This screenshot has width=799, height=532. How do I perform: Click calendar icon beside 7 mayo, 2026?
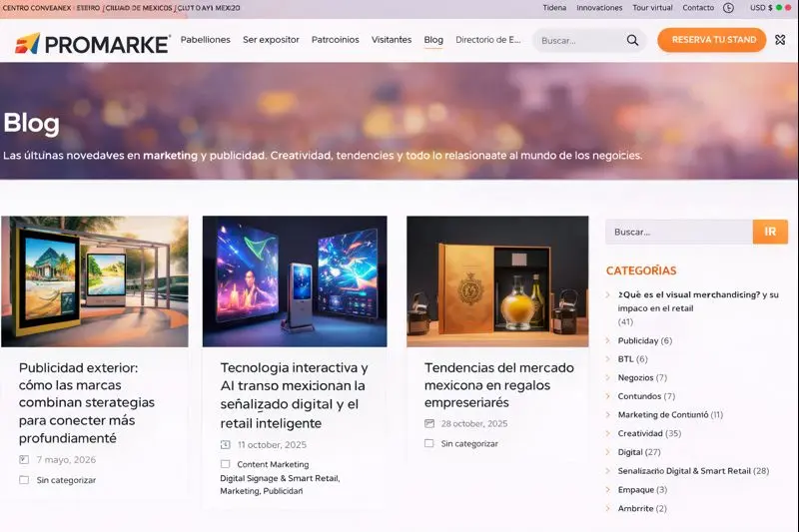tap(24, 460)
